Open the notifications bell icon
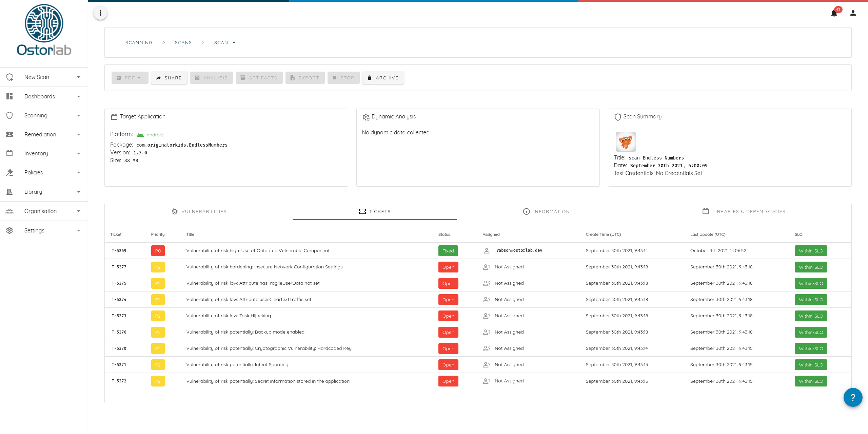 (x=834, y=13)
